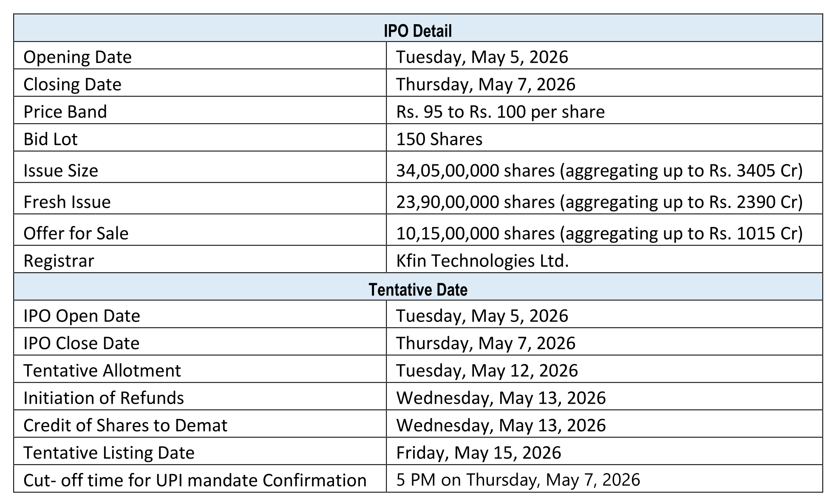This screenshot has width=830, height=504.
Task: Select the UPI mandate cut-off time value
Action: click(x=518, y=480)
